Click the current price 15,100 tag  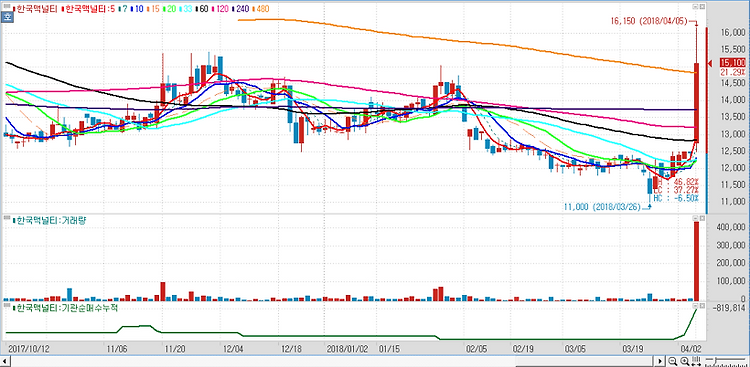click(x=732, y=63)
